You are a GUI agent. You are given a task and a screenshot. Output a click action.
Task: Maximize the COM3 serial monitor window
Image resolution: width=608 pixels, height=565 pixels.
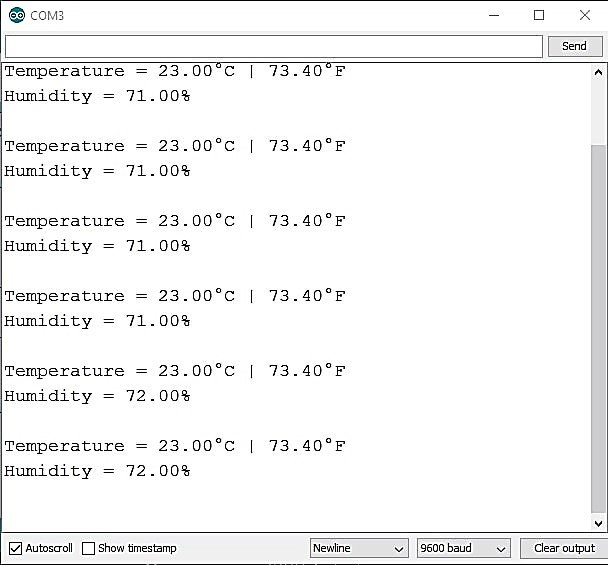pos(540,15)
